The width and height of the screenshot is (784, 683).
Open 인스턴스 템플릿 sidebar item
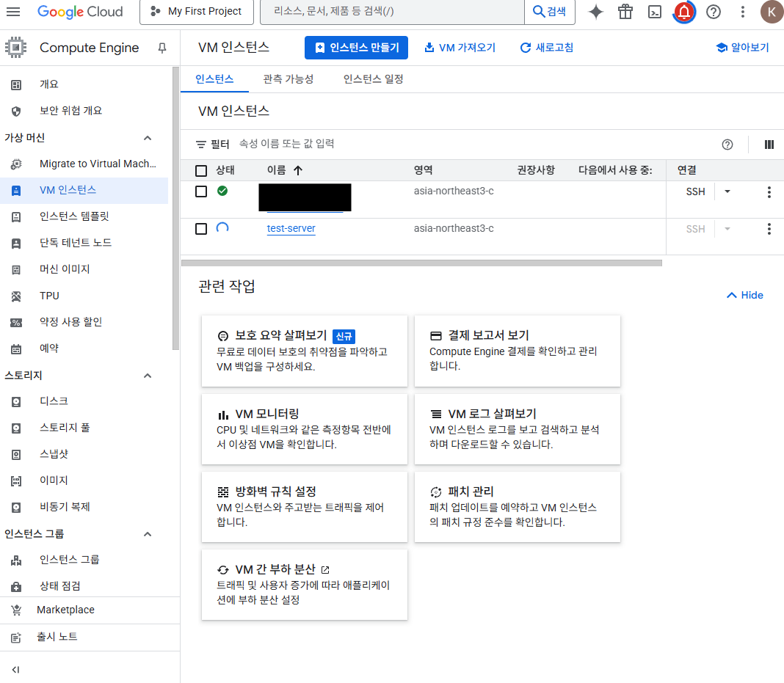click(x=84, y=216)
